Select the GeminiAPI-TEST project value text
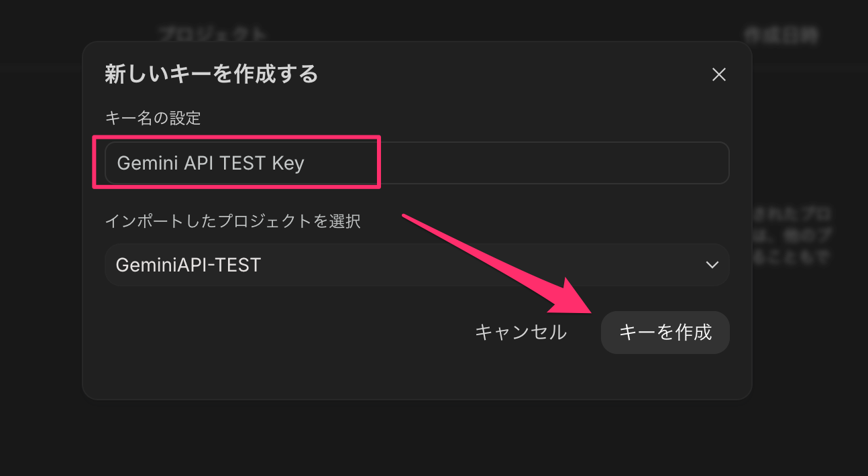Image resolution: width=868 pixels, height=476 pixels. pos(188,265)
